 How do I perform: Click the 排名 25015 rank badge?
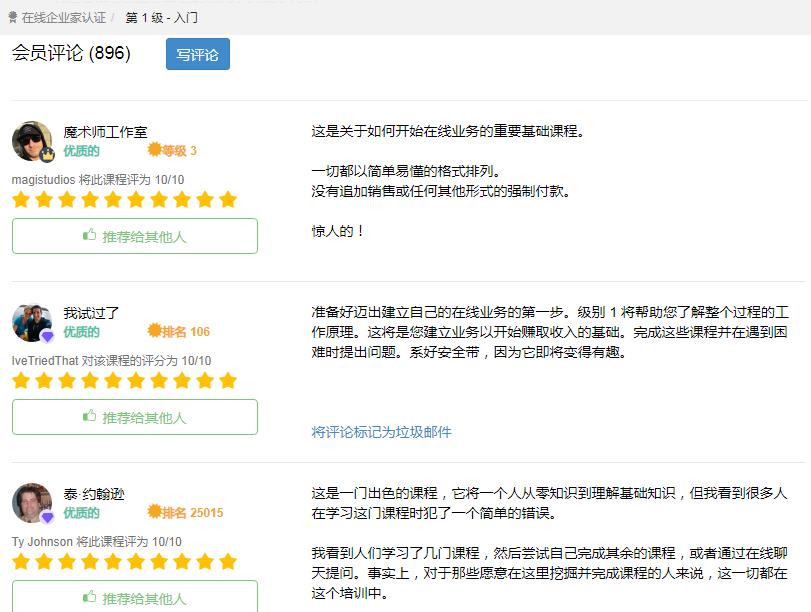click(x=186, y=512)
